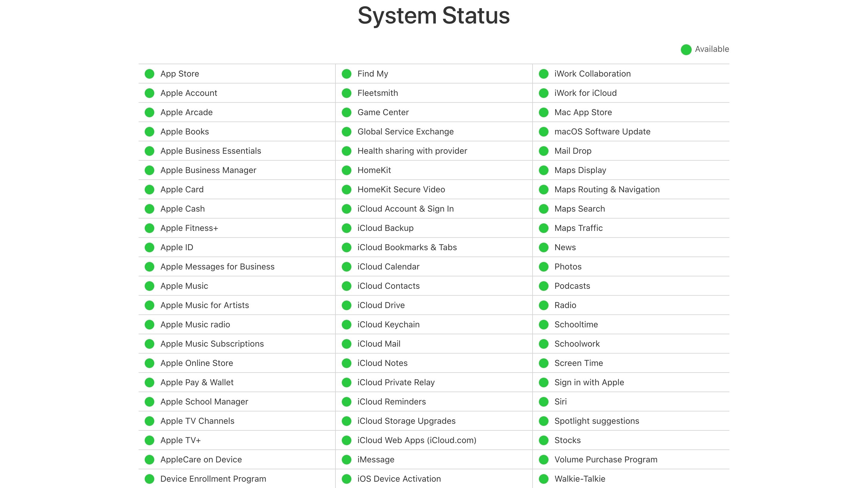
Task: Click the Find My status icon
Action: click(347, 73)
